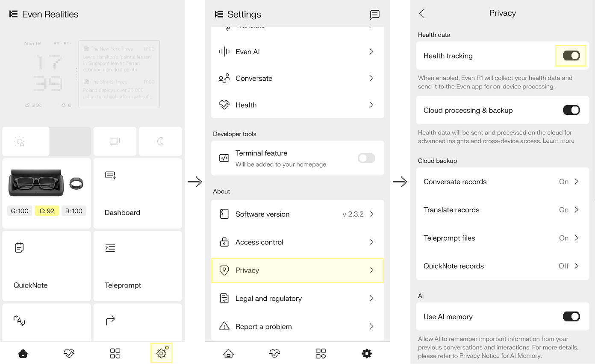Click the Health heart icon in Settings list
This screenshot has width=595, height=364.
224,105
